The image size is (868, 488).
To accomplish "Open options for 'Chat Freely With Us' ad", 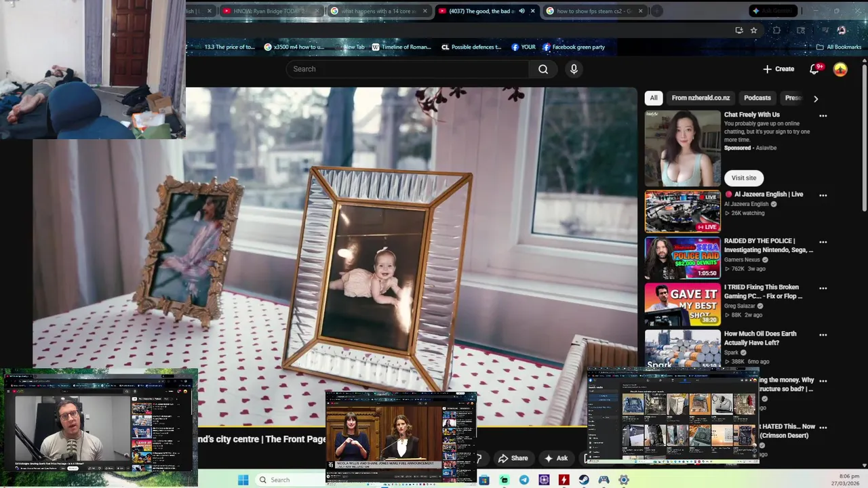I will pos(823,116).
